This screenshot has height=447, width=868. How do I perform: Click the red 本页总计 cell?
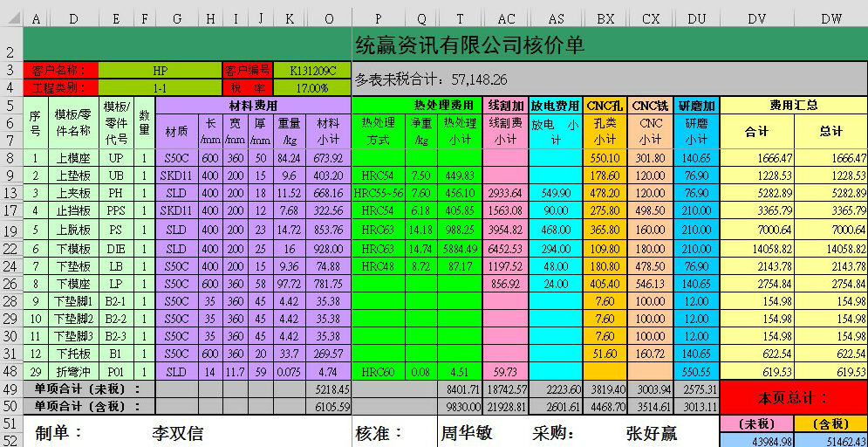[794, 398]
